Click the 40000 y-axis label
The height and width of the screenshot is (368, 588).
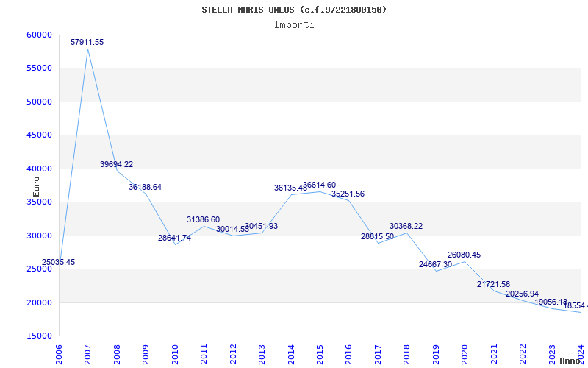click(x=39, y=169)
